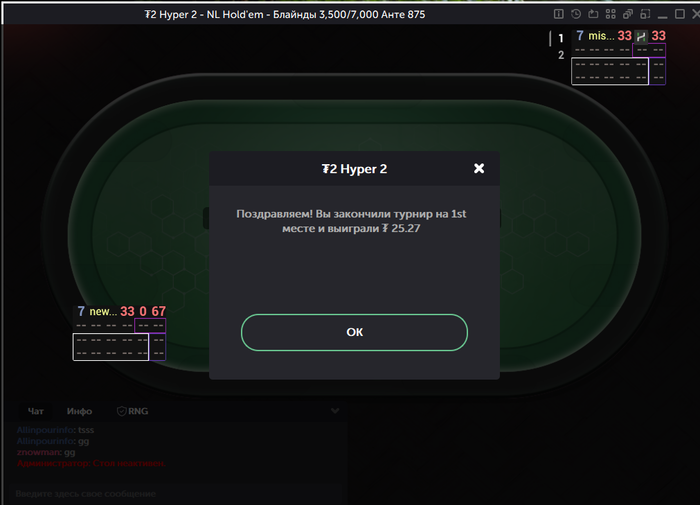Switch to the Чат tab
The height and width of the screenshot is (505, 700).
(x=36, y=411)
